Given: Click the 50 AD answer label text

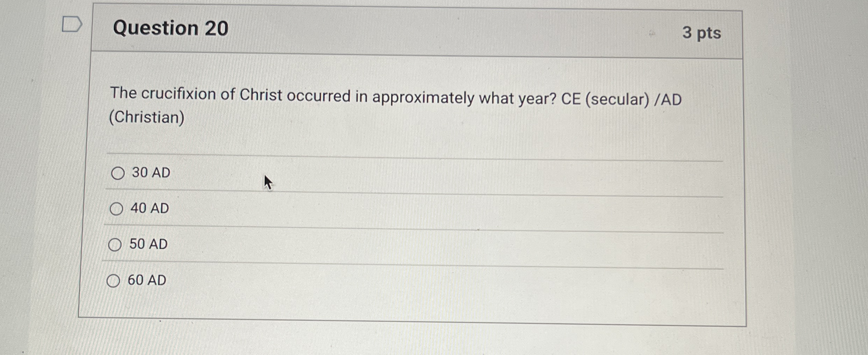Looking at the screenshot, I should [148, 244].
